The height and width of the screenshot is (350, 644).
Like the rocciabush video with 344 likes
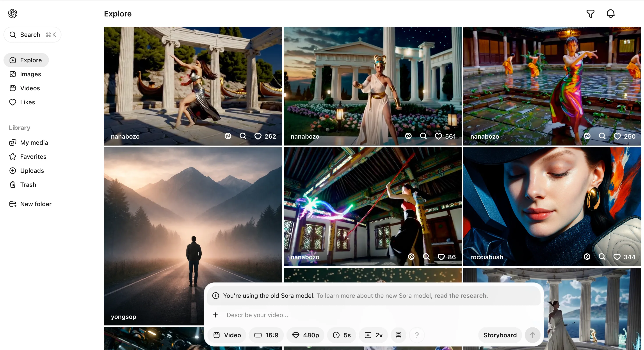617,257
